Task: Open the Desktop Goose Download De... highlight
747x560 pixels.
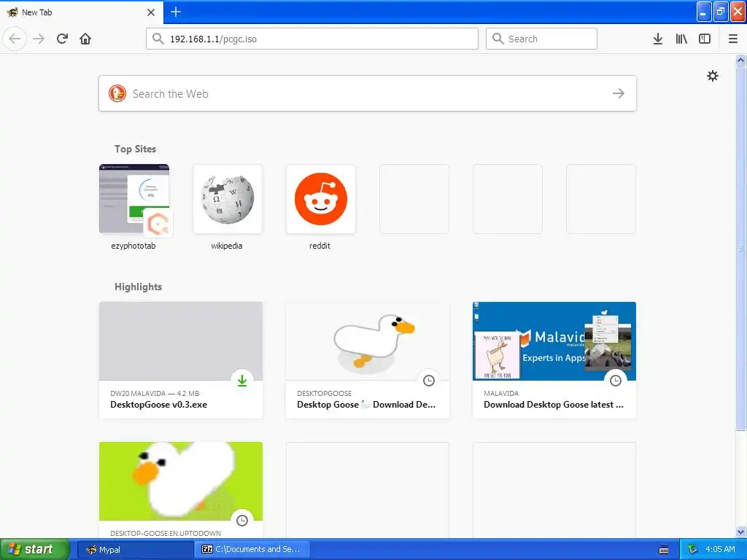Action: click(368, 360)
